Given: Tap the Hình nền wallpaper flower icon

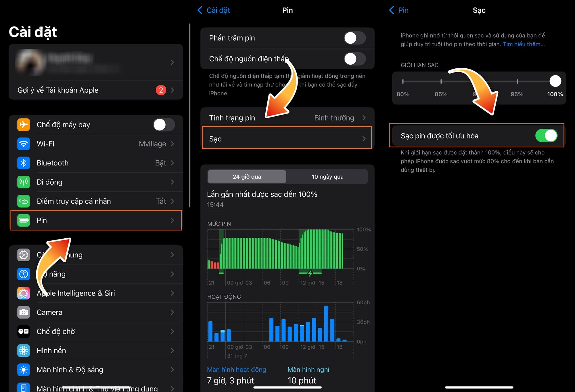Looking at the screenshot, I should tap(24, 351).
